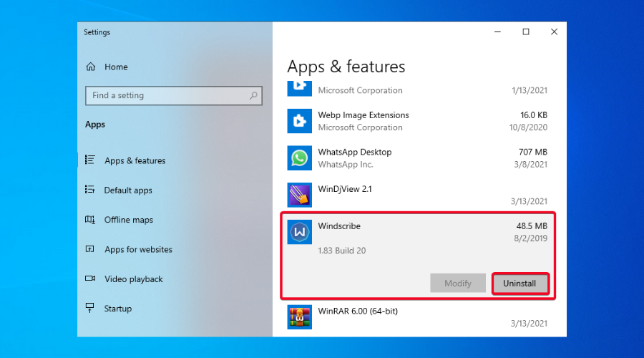
Task: Click the Video playback camera icon
Action: 90,279
